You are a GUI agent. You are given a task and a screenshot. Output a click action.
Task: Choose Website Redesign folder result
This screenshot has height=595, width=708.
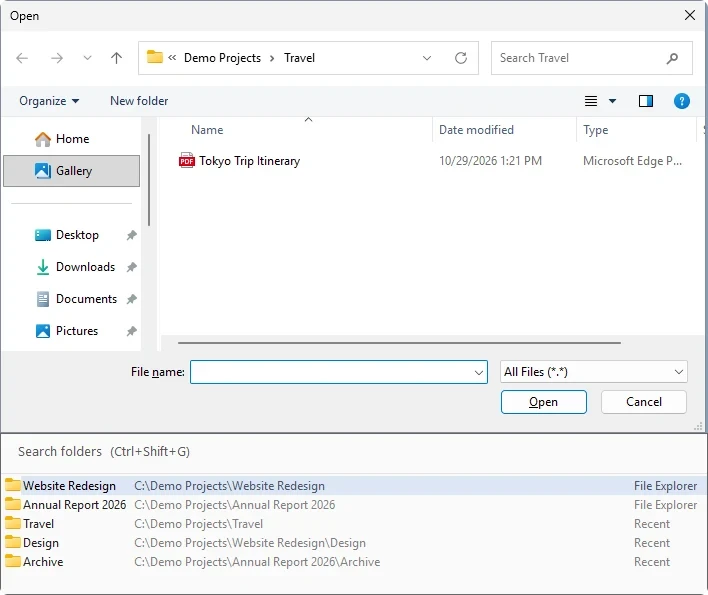tap(354, 486)
